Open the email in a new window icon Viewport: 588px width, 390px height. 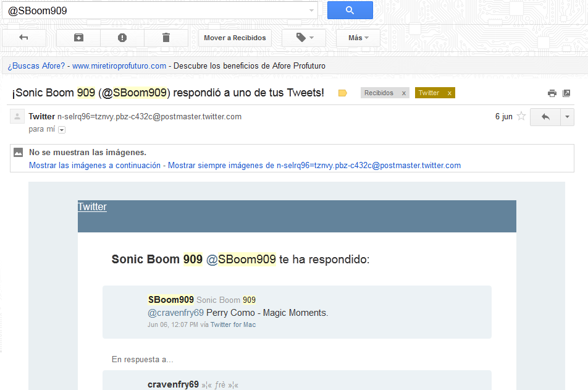pos(566,93)
